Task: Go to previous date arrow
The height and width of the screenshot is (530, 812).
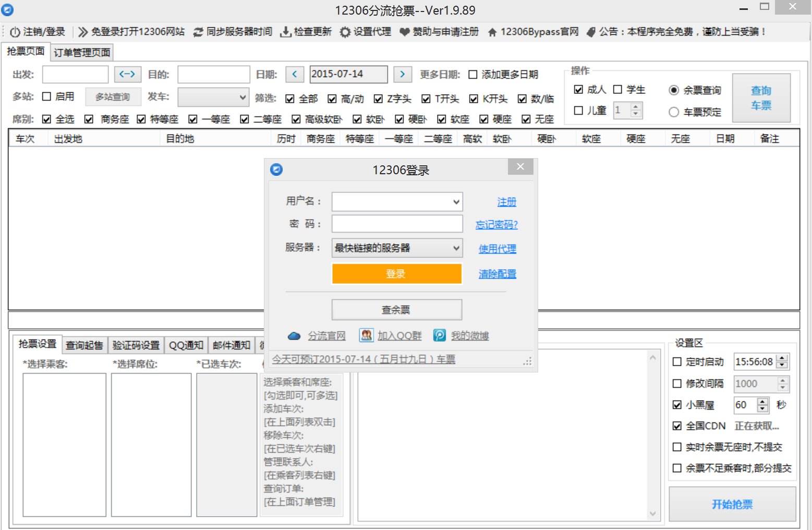Action: [295, 74]
